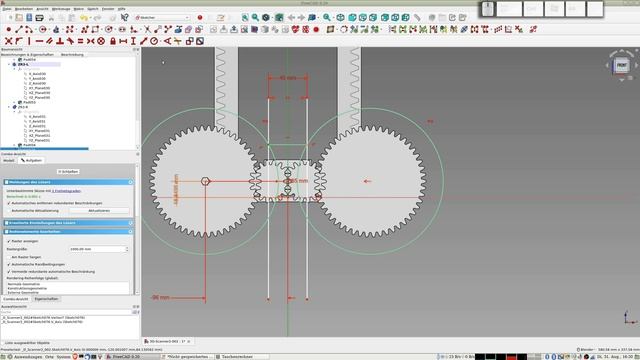Collapse the Z63-L tree node
Image resolution: width=640 pixels, height=360 pixels.
click(x=9, y=64)
